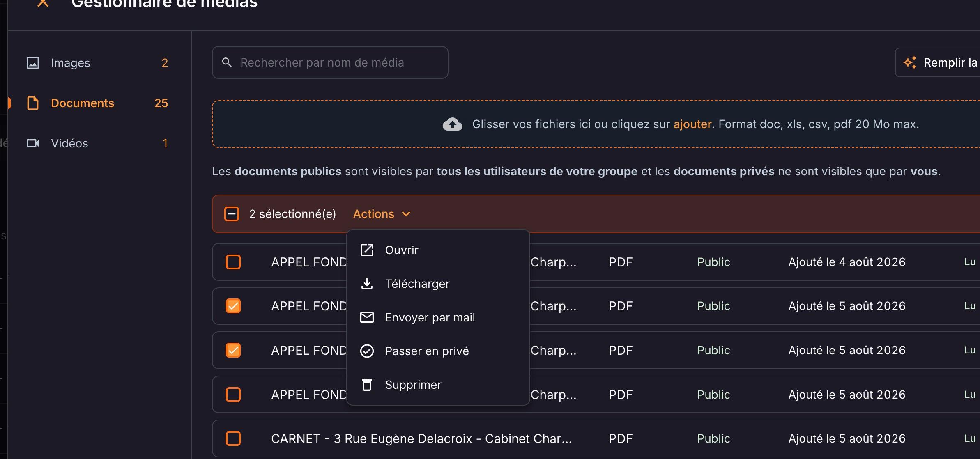Click 'CARNET - 3 Rue Eugène Delacroix' document name
The image size is (980, 459).
[x=421, y=438]
